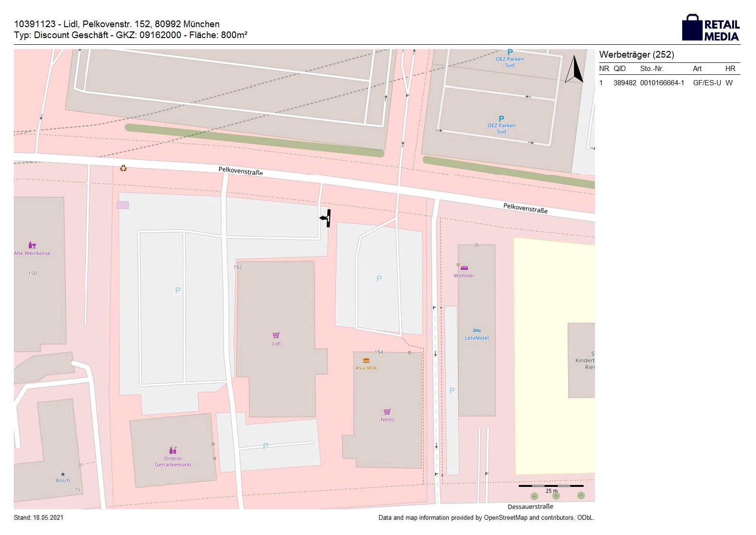Click the recycling symbol near Pelkovenstraße
Image resolution: width=756 pixels, height=535 pixels.
pyautogui.click(x=123, y=168)
